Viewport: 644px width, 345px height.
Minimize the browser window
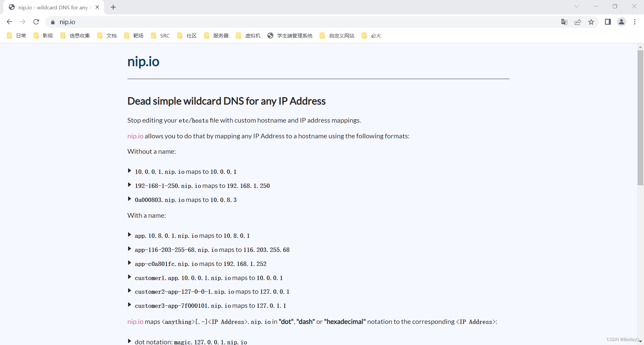coord(596,6)
